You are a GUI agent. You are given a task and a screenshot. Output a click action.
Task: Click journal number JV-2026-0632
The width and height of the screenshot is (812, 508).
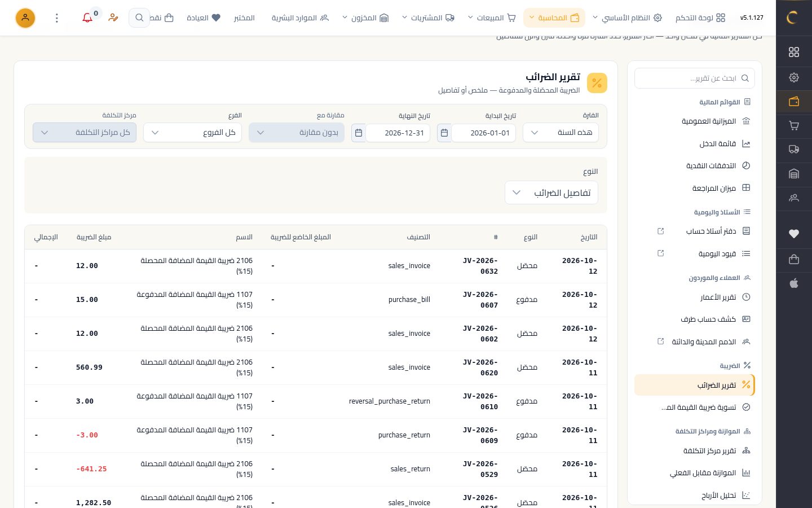pos(480,266)
